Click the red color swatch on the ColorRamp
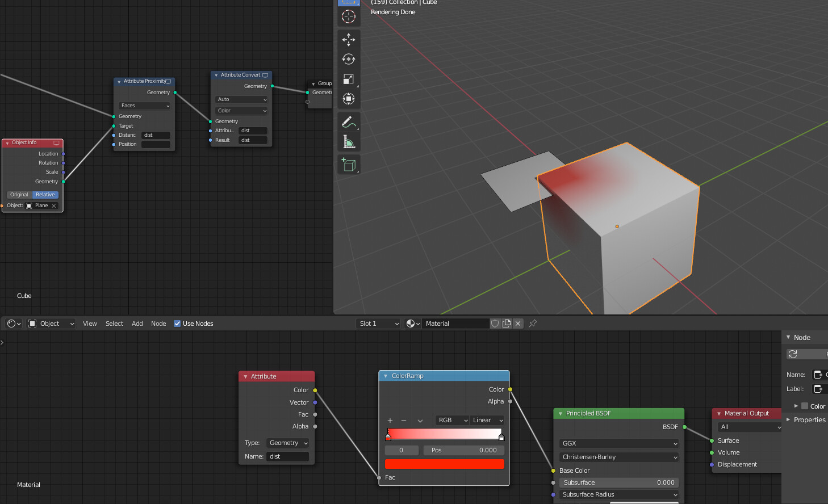This screenshot has width=828, height=504. pos(444,464)
